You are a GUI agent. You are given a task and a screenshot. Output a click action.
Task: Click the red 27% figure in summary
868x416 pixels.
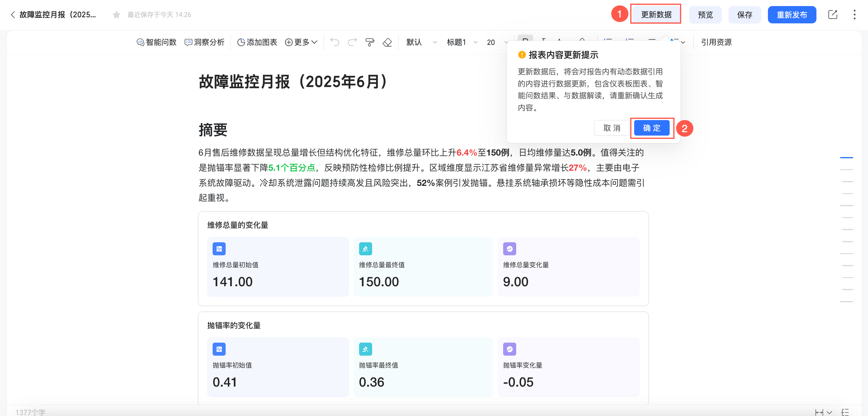point(577,168)
